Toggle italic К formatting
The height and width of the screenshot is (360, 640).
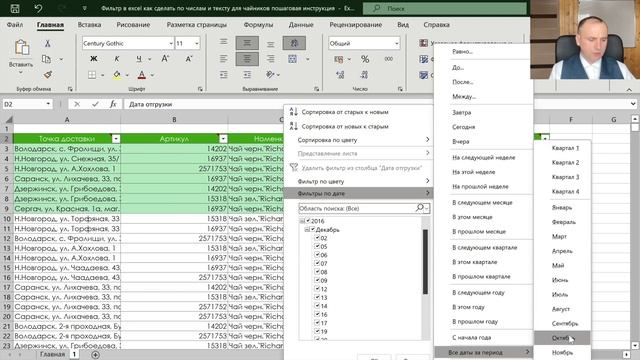click(x=117, y=59)
